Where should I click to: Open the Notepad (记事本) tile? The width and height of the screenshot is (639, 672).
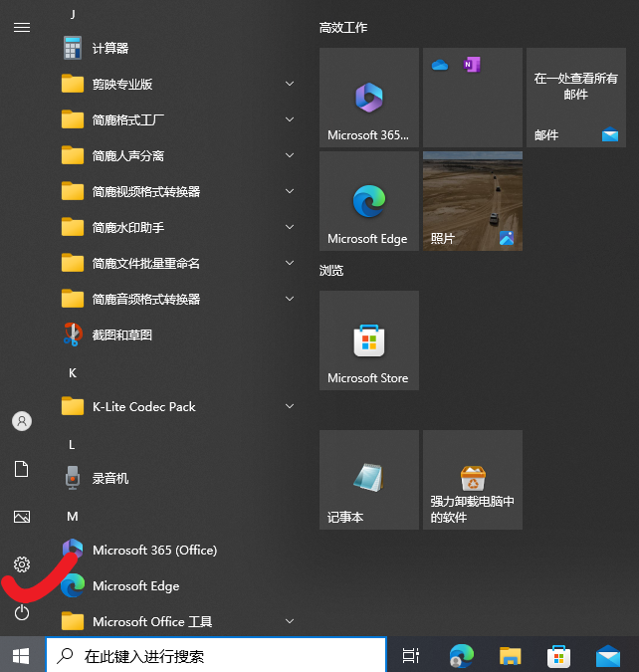(x=369, y=480)
